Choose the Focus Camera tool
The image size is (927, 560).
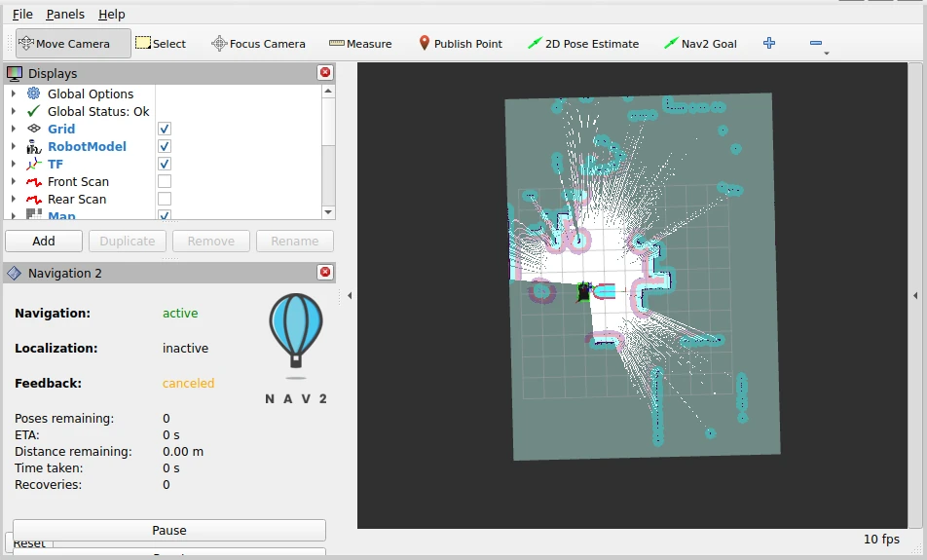coord(258,43)
